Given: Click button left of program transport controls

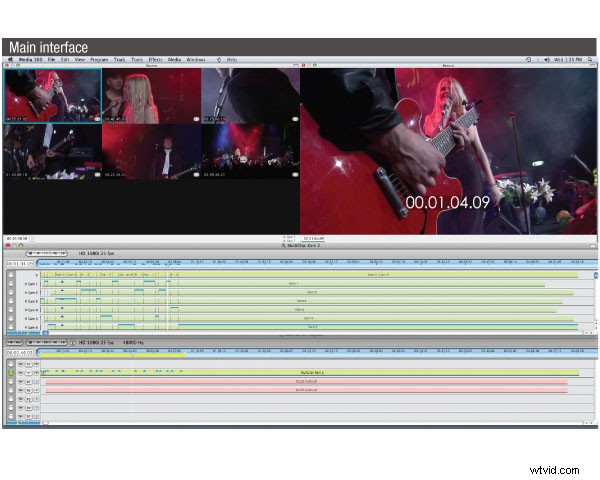Looking at the screenshot, I should [x=15, y=342].
